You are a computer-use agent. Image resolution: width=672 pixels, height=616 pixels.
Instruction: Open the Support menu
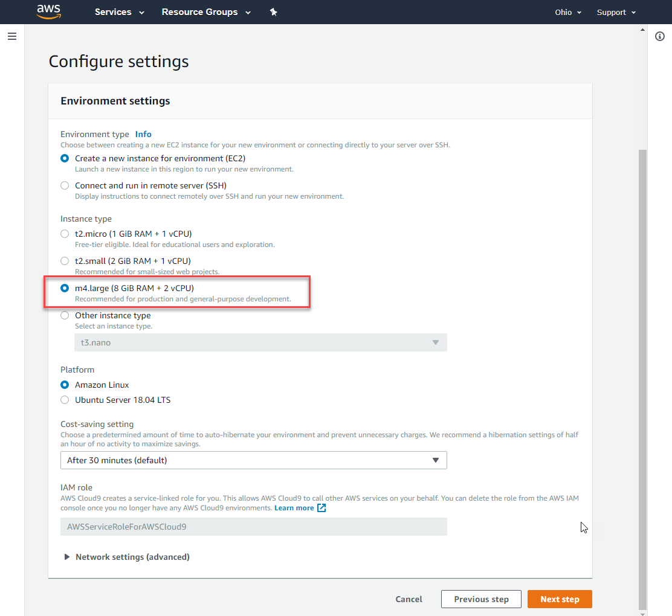[616, 13]
